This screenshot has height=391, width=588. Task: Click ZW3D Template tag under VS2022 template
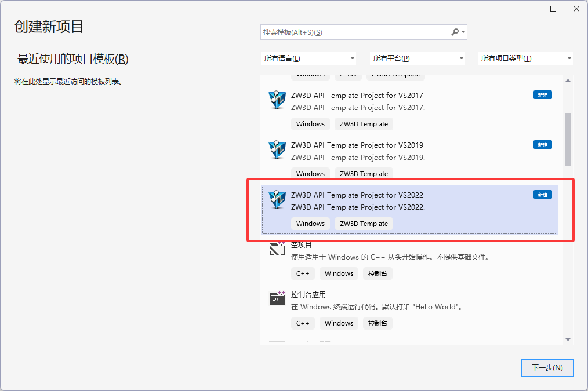364,224
